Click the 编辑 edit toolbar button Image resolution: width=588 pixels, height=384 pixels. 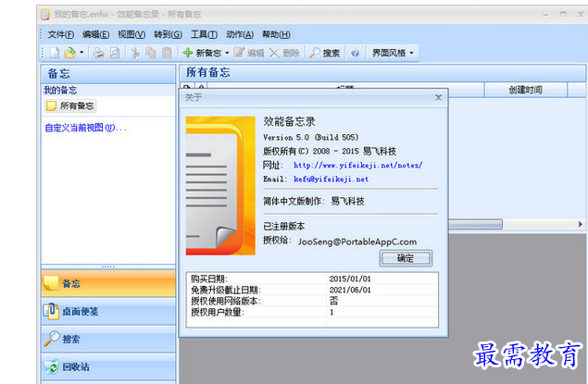[x=249, y=53]
